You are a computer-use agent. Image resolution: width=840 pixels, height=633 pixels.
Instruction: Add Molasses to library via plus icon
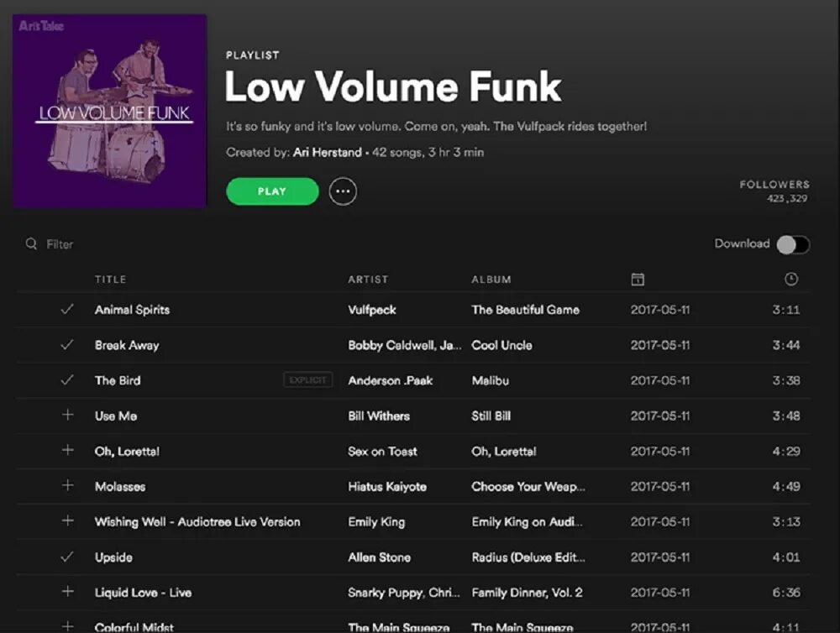pos(67,486)
